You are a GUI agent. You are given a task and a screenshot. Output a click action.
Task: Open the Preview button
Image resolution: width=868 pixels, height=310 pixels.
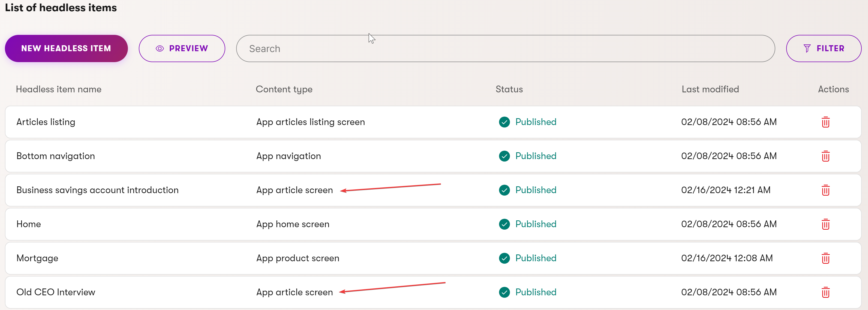pyautogui.click(x=182, y=48)
